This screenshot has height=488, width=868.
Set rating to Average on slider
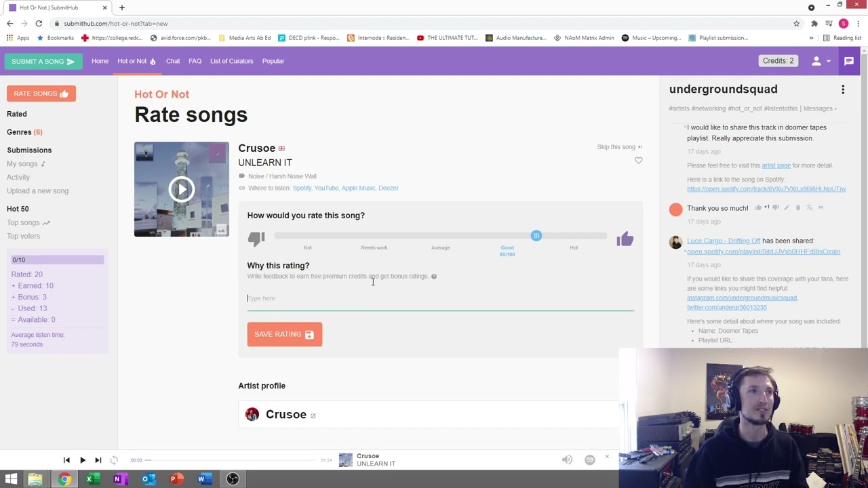pos(441,247)
